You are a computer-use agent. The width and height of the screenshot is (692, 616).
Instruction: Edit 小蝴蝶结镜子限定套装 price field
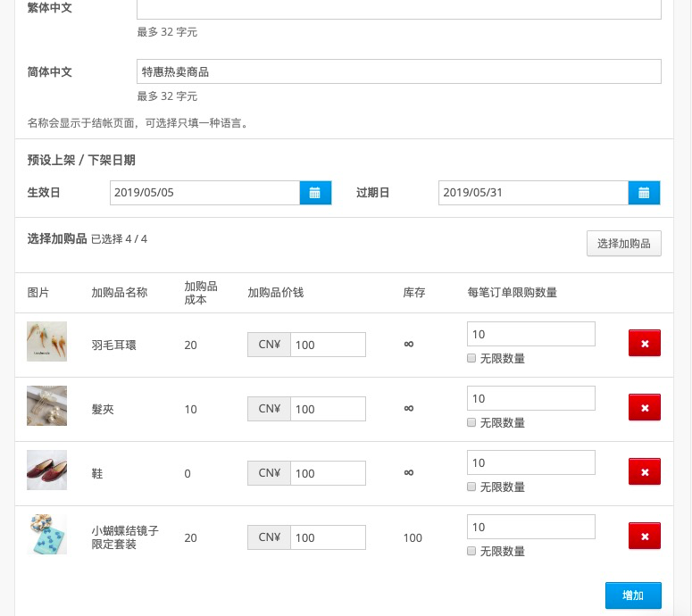point(328,537)
